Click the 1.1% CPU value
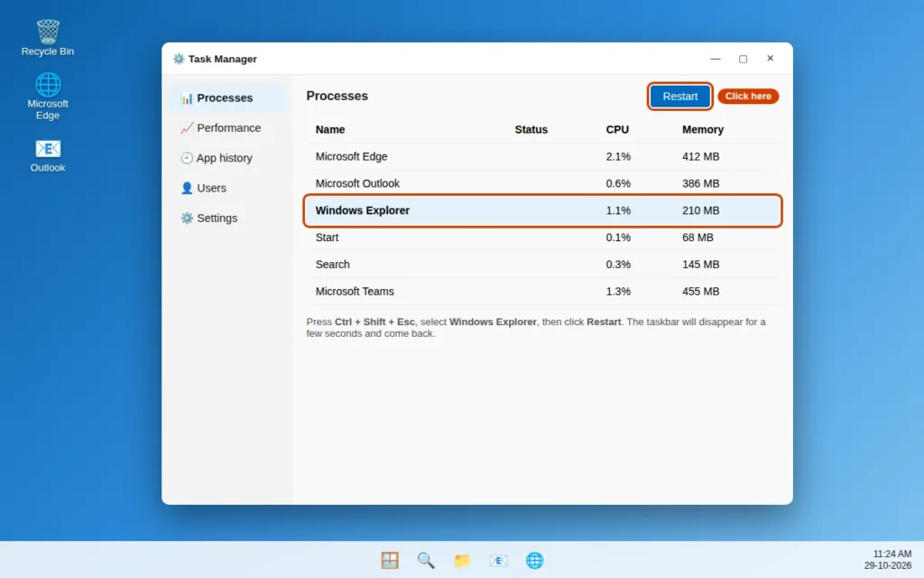 pyautogui.click(x=618, y=210)
